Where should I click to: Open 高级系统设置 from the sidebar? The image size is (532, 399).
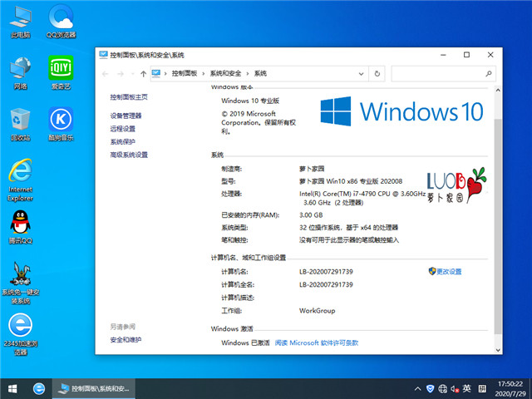(x=129, y=155)
